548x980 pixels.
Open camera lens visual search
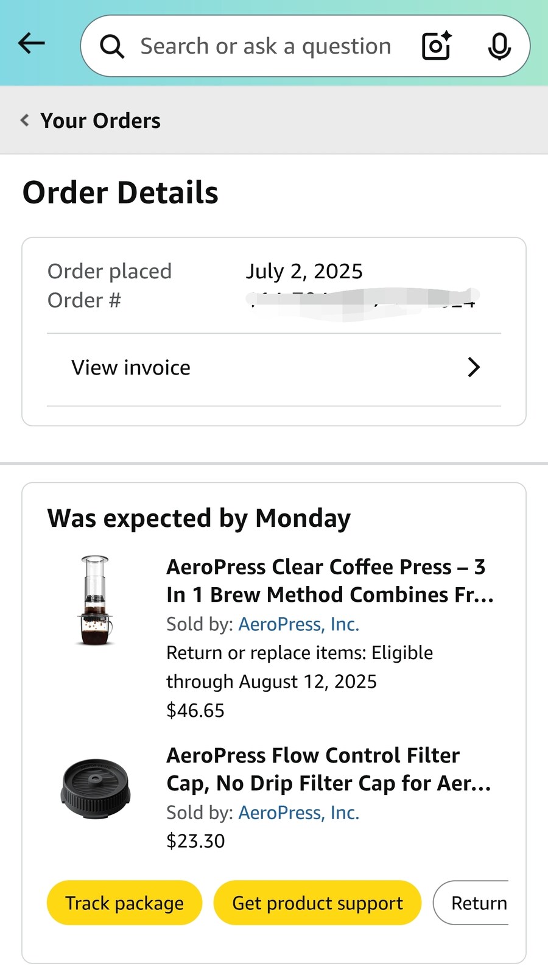click(x=437, y=46)
